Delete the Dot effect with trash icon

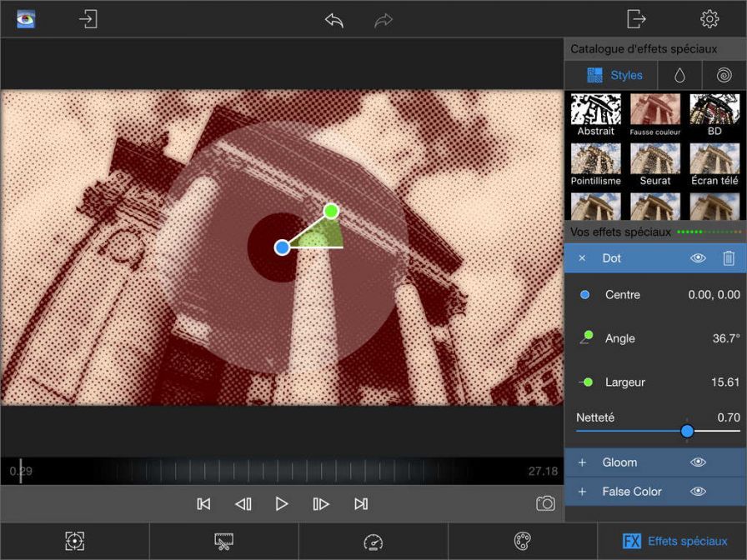point(729,258)
